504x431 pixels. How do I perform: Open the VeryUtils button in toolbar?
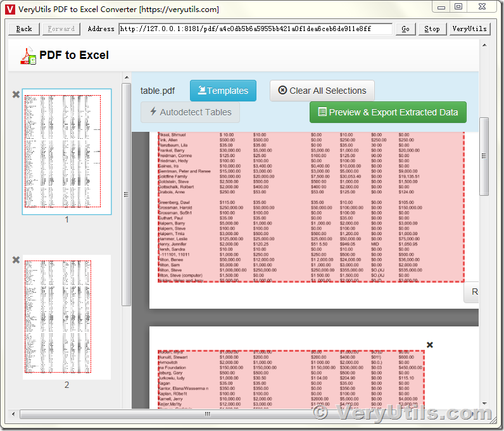click(x=469, y=29)
